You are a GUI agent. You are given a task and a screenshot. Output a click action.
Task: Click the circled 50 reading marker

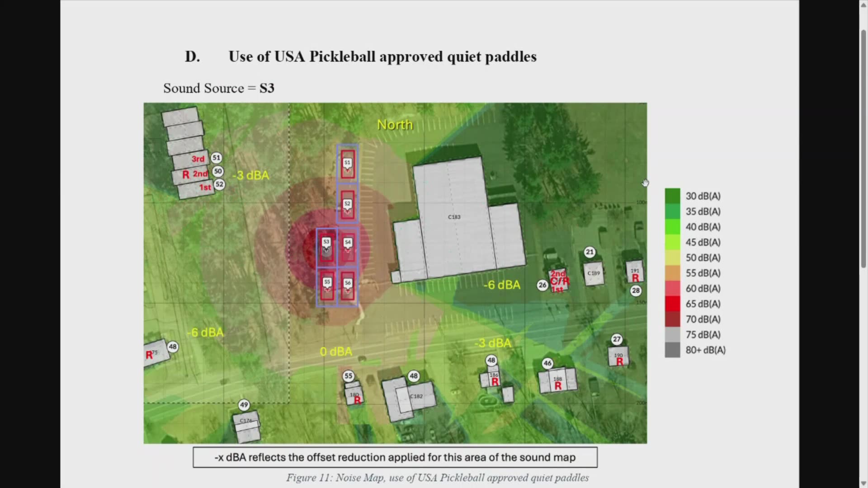click(x=218, y=171)
